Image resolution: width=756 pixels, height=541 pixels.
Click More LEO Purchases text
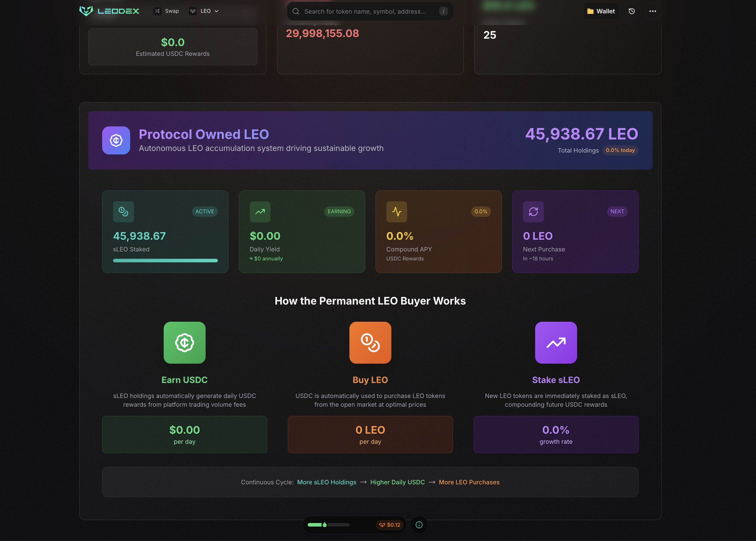click(469, 482)
